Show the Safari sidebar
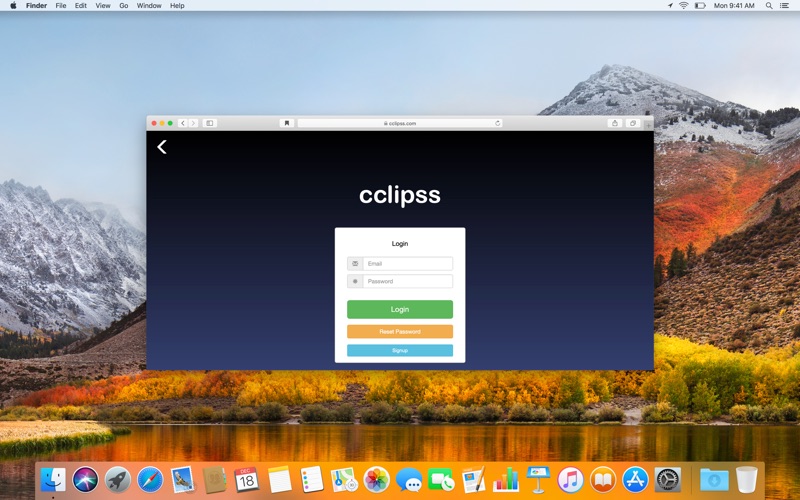This screenshot has width=800, height=500. 210,123
